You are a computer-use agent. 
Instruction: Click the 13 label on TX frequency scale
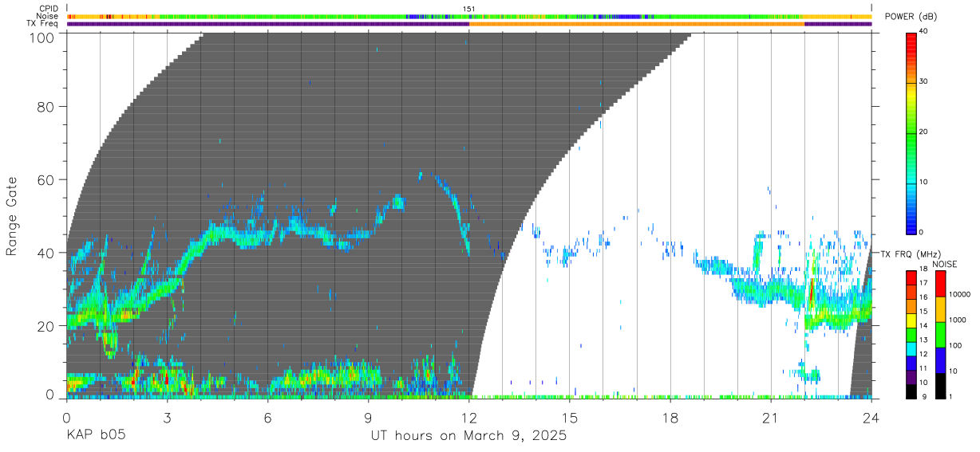click(x=925, y=340)
